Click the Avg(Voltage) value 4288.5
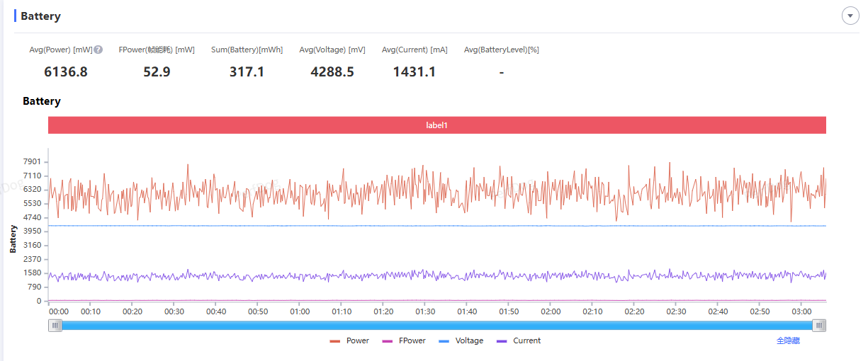Image resolution: width=868 pixels, height=361 pixels. pos(332,71)
